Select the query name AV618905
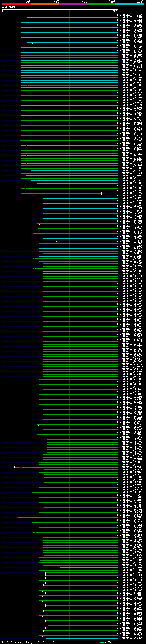146x644 pixels. [8, 7]
